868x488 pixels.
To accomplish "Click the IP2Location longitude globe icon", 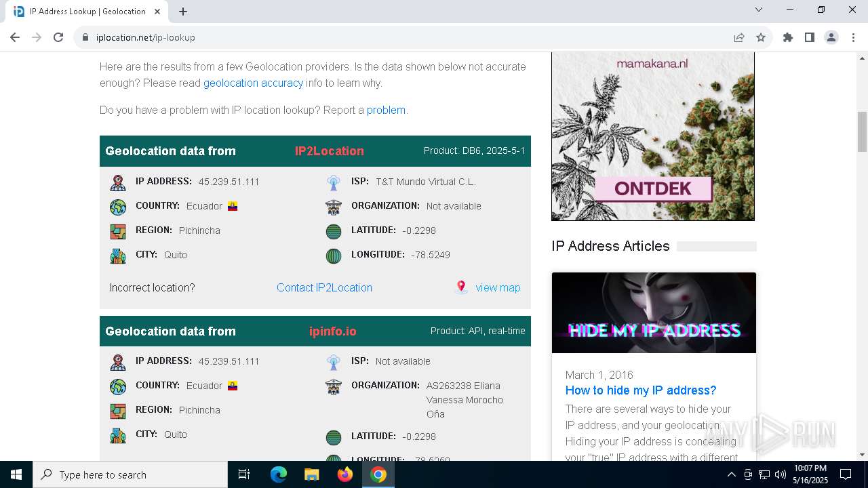I will pyautogui.click(x=334, y=256).
